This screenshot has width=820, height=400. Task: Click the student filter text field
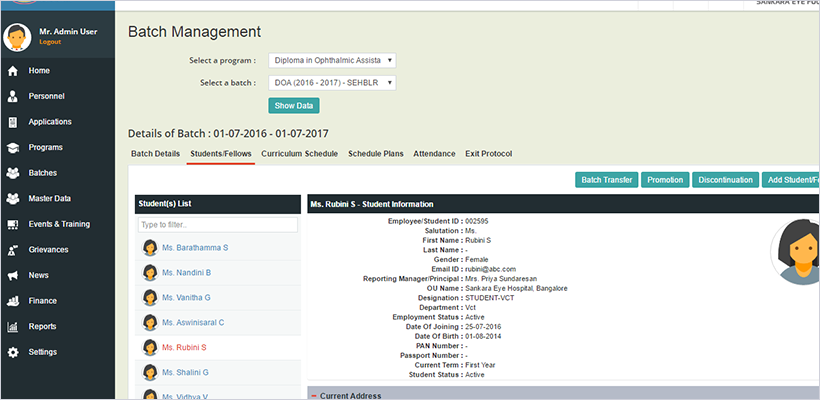click(217, 225)
